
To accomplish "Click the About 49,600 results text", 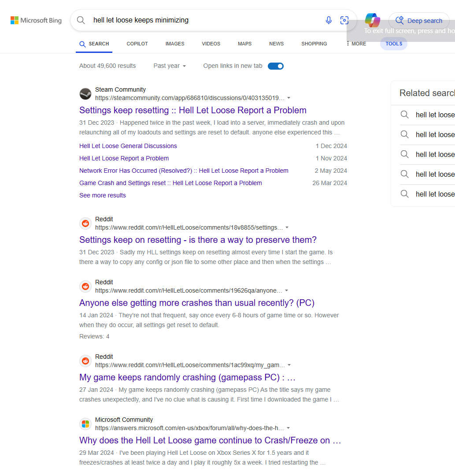I will point(107,66).
